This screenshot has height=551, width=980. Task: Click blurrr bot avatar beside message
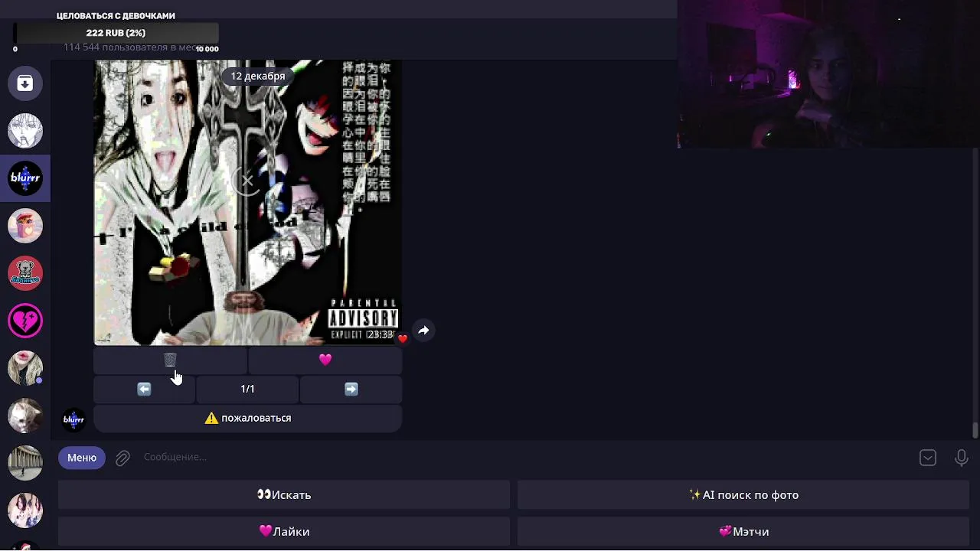73,419
